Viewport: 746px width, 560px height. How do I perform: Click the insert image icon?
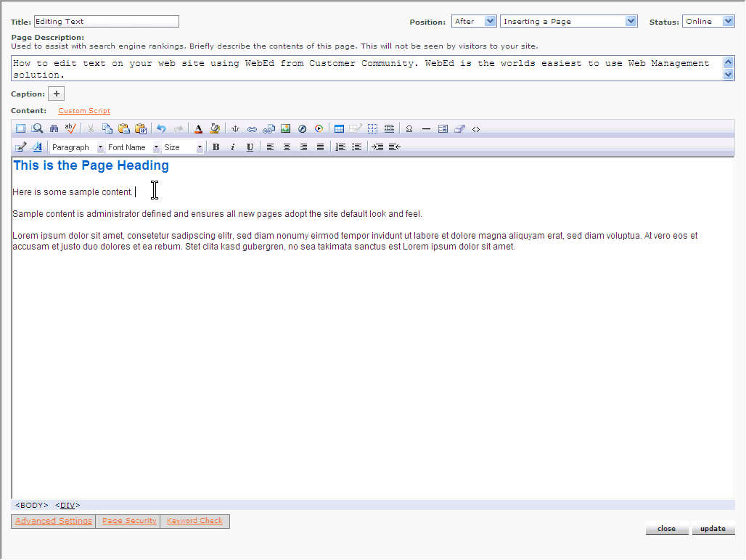[x=285, y=129]
